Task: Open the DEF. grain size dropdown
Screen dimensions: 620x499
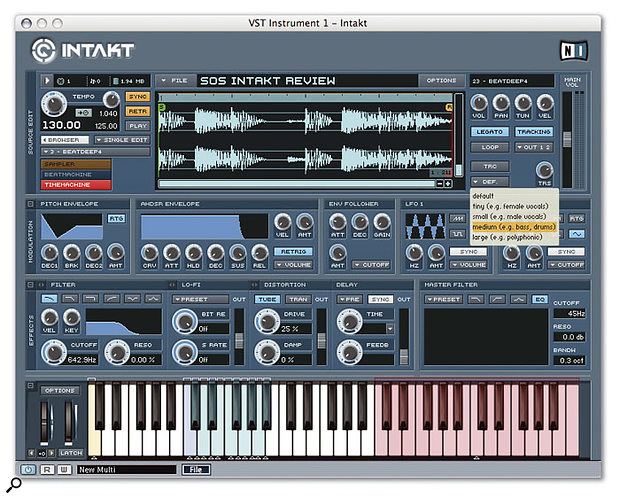Action: click(x=490, y=181)
